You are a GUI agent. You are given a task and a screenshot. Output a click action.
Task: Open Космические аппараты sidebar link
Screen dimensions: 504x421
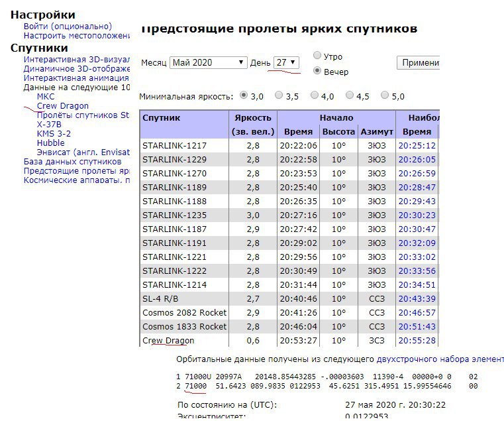point(77,180)
